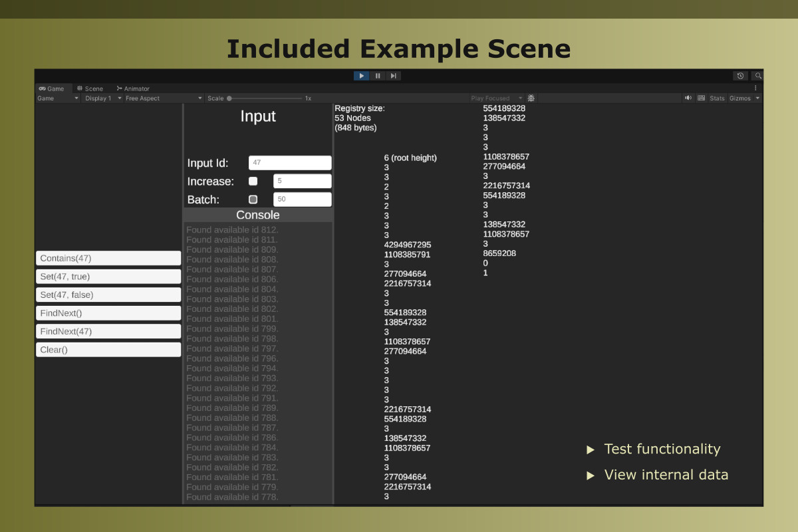798x532 pixels.
Task: Click the '6 (root height)' text
Action: tap(410, 158)
